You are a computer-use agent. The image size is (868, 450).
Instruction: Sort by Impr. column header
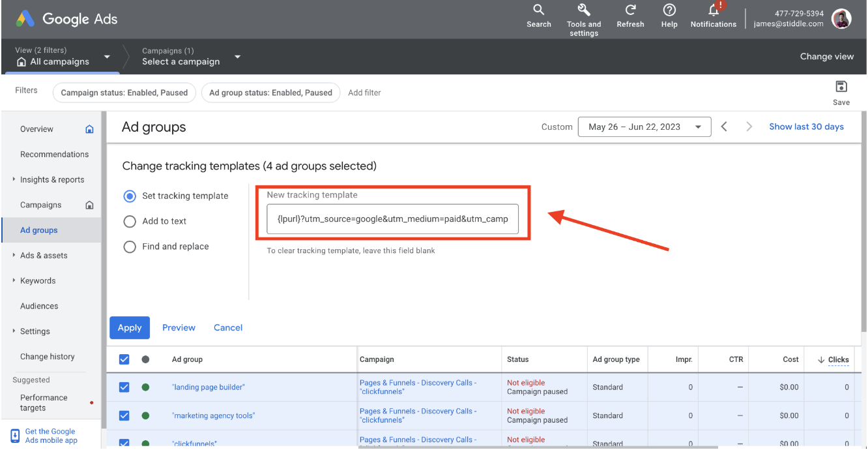coord(683,359)
